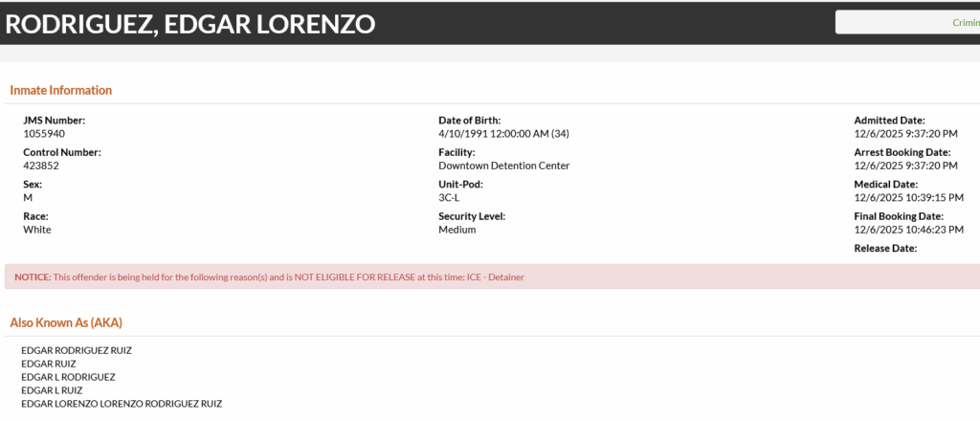Click the Security Level value Medium
980x421 pixels.
pyautogui.click(x=457, y=230)
